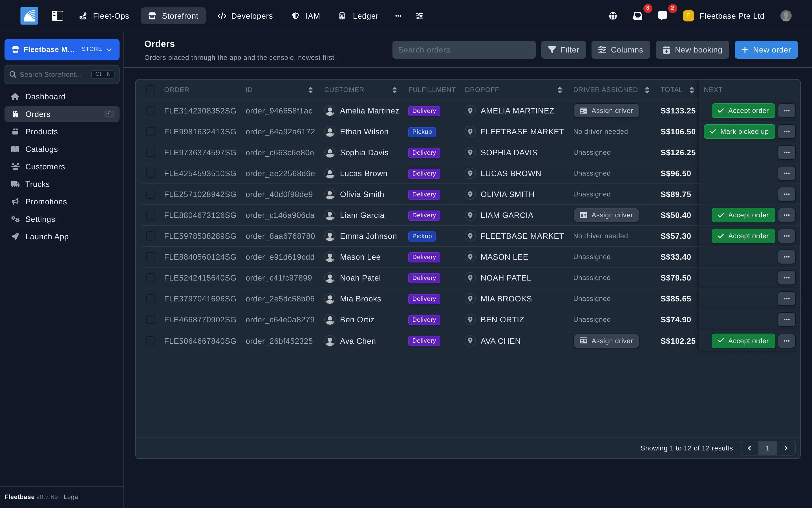Select checkbox for order FLE8804673126SG

150,215
